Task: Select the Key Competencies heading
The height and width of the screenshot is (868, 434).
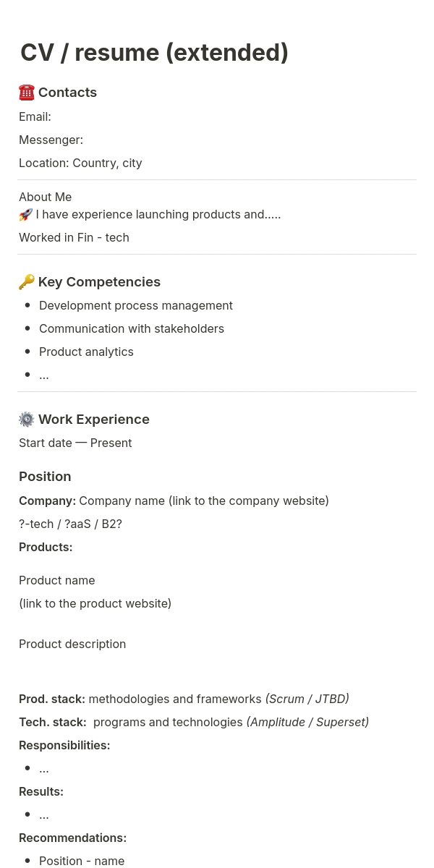Action: coord(99,282)
